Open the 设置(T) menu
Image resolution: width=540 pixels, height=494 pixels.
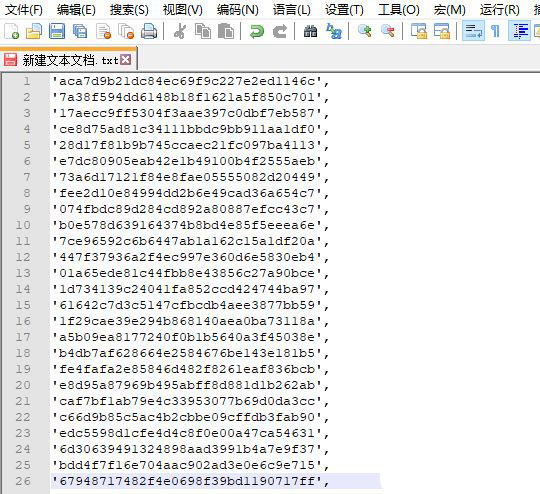point(344,9)
